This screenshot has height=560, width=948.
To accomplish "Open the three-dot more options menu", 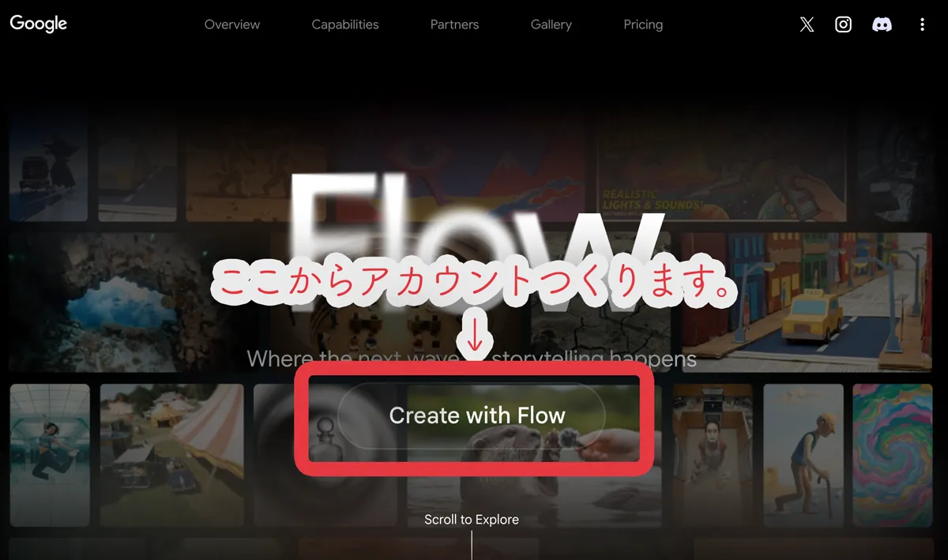I will coord(922,24).
